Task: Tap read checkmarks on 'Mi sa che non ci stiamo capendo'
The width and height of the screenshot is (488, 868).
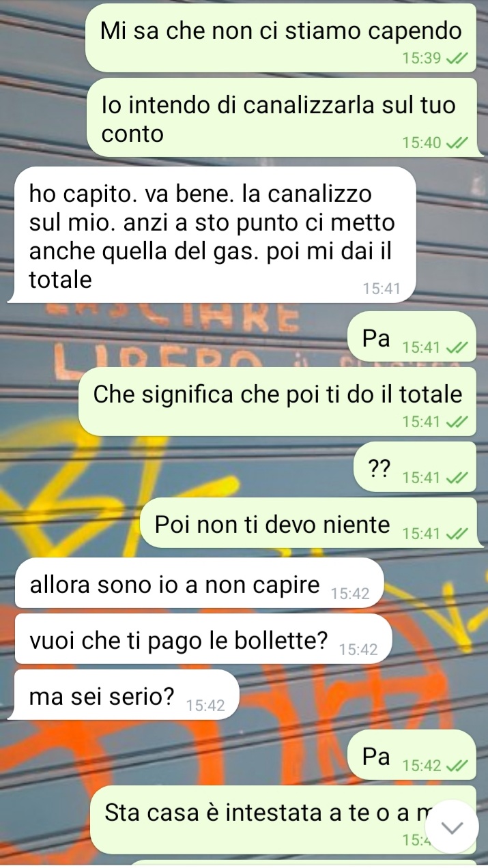Action: point(457,59)
